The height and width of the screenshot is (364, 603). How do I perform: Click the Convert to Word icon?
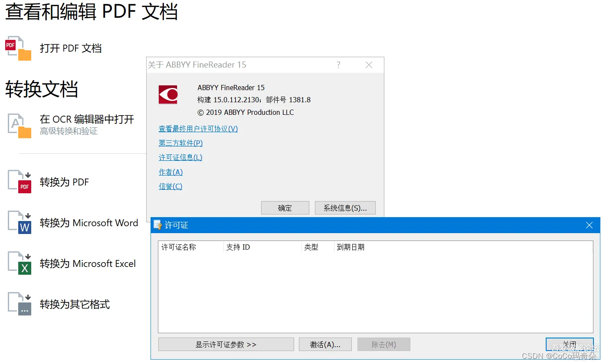point(20,223)
